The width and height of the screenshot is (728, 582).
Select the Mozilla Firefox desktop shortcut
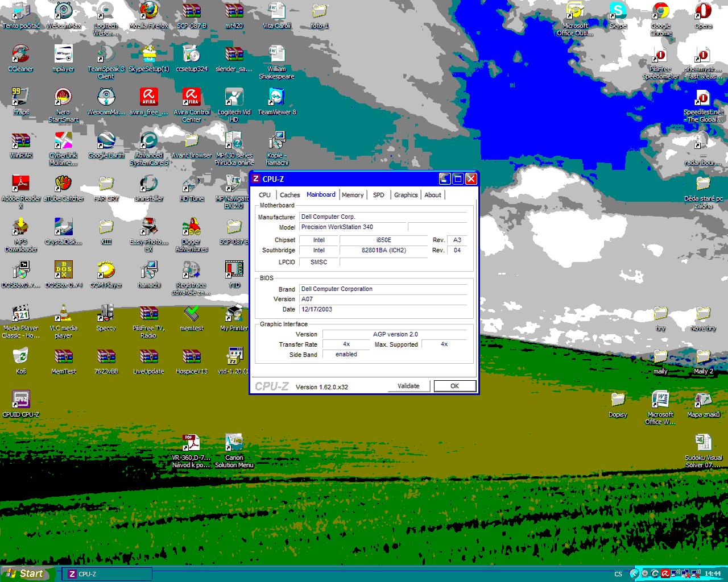click(x=148, y=15)
